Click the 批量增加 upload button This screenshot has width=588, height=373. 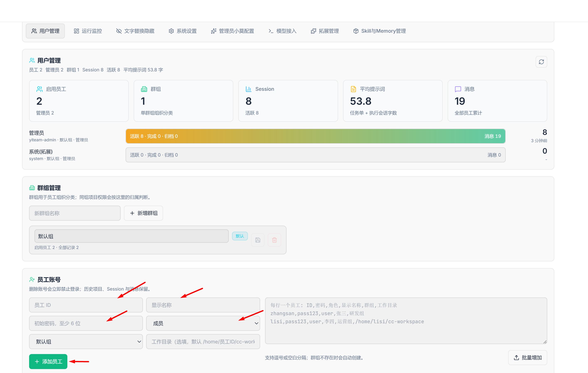(x=527, y=358)
